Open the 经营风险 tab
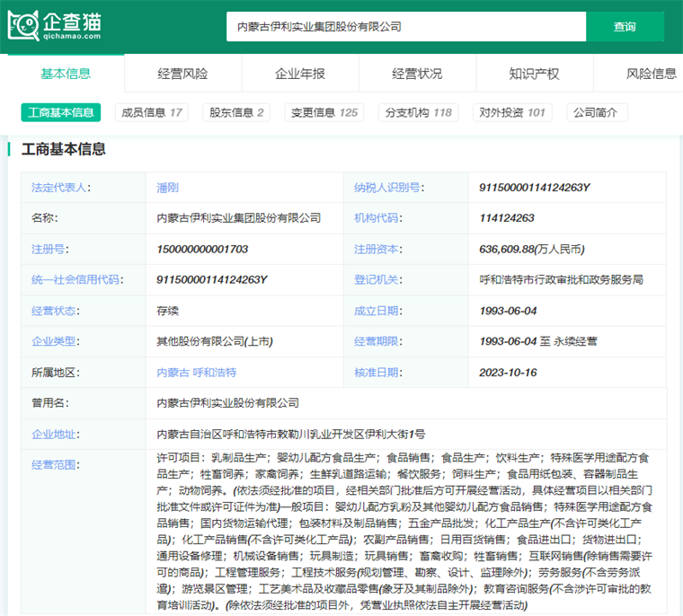The width and height of the screenshot is (683, 616). [x=183, y=74]
